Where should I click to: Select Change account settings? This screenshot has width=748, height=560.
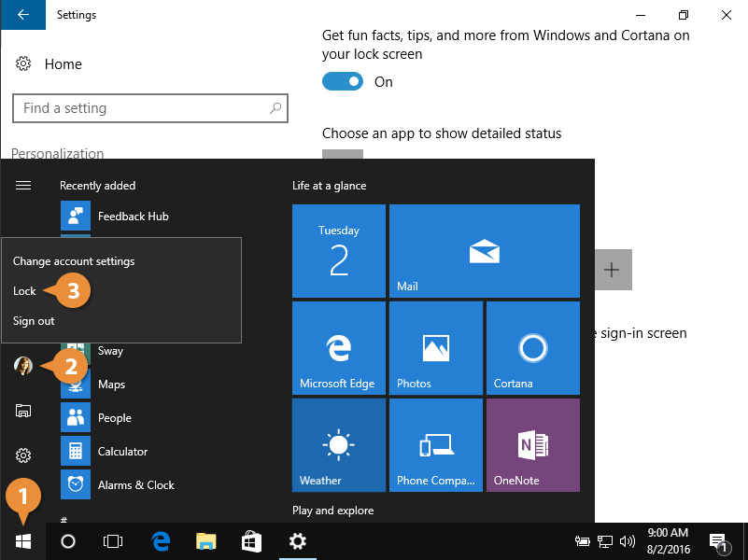[74, 261]
